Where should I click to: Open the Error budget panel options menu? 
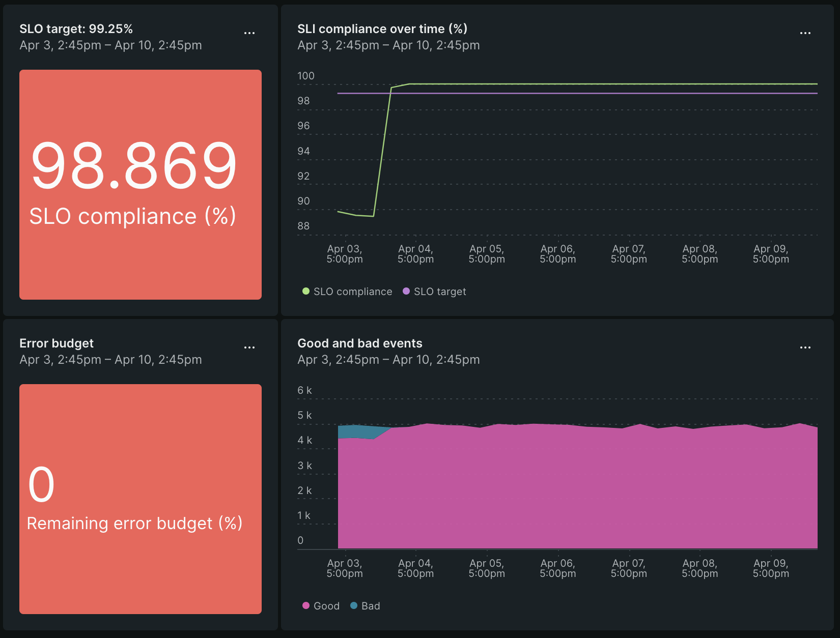(x=249, y=347)
